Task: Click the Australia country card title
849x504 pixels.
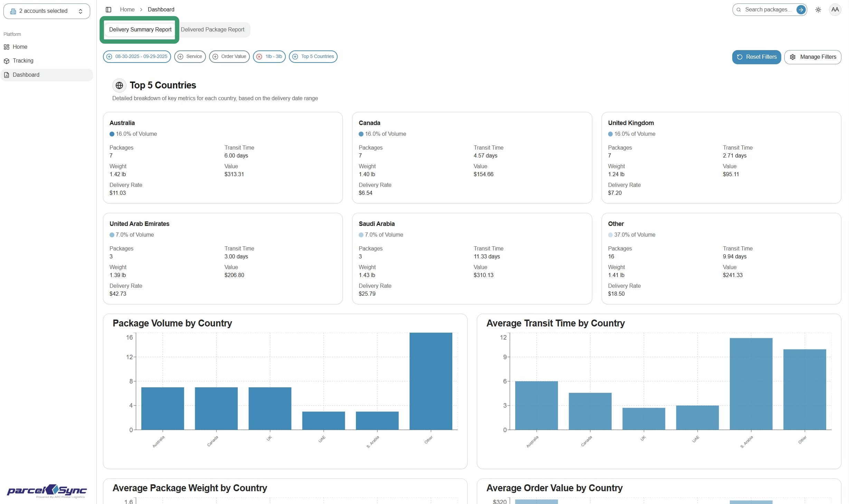Action: (122, 123)
